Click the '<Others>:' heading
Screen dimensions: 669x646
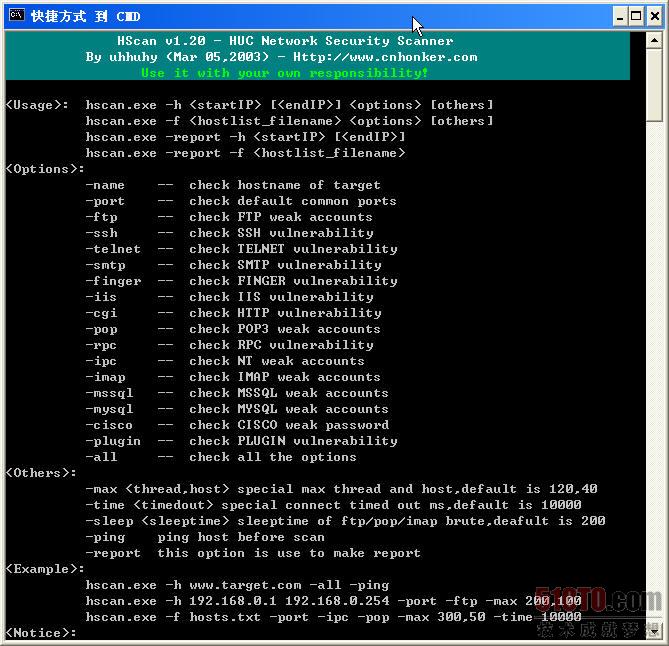41,473
